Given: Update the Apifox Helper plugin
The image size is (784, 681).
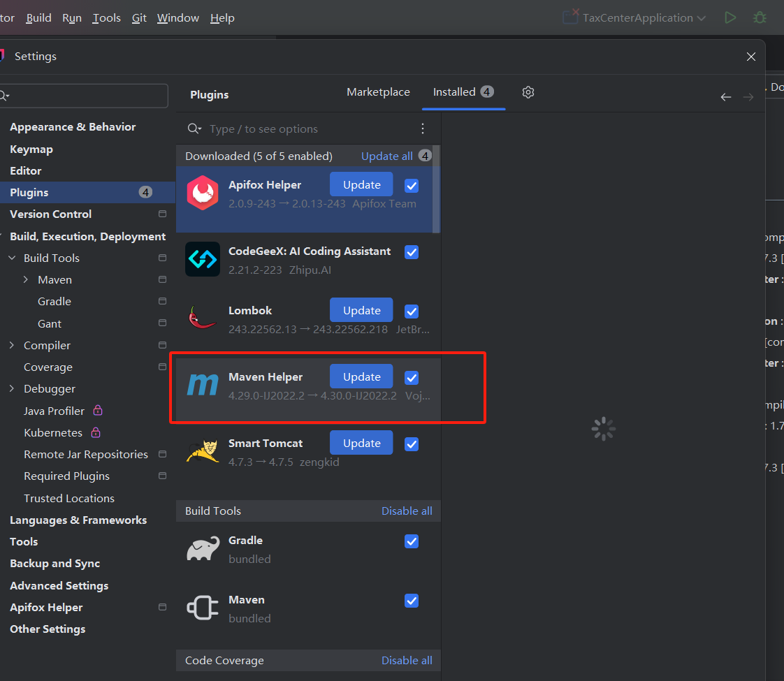Looking at the screenshot, I should [x=361, y=185].
